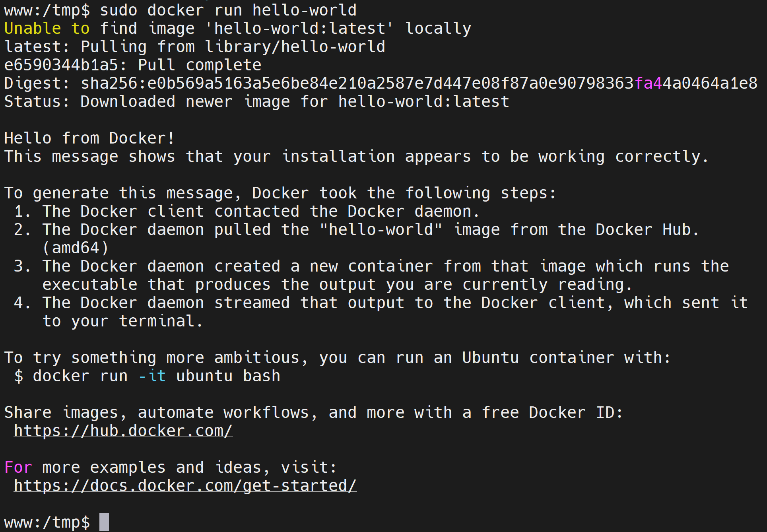Click the yellow 'Unable to' text
The image size is (767, 532).
point(47,29)
